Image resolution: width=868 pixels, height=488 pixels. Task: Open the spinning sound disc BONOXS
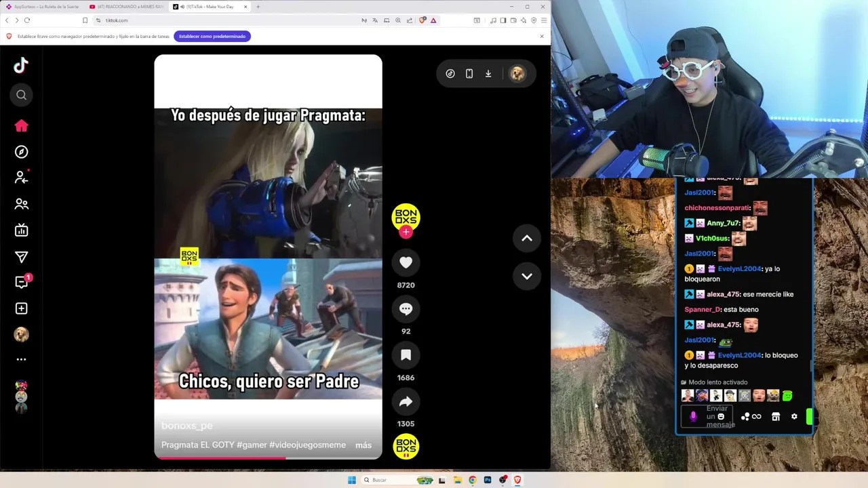click(406, 447)
